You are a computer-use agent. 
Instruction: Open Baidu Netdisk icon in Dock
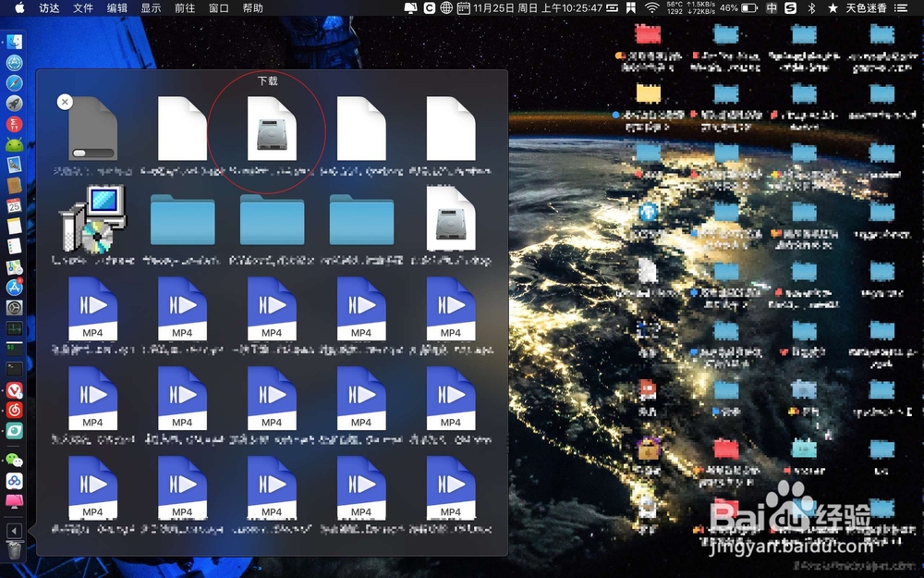(x=14, y=481)
